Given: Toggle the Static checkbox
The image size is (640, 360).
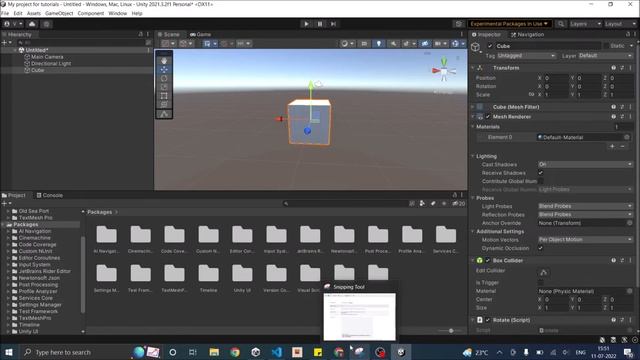Looking at the screenshot, I should (x=607, y=46).
